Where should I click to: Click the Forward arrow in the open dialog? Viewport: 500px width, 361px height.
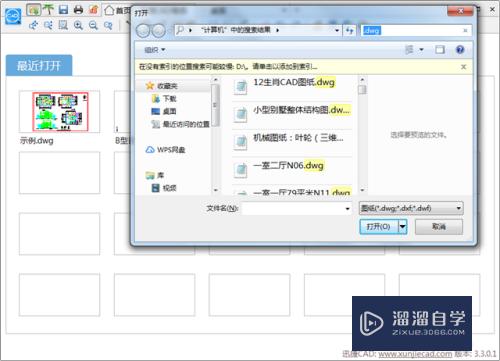point(158,31)
